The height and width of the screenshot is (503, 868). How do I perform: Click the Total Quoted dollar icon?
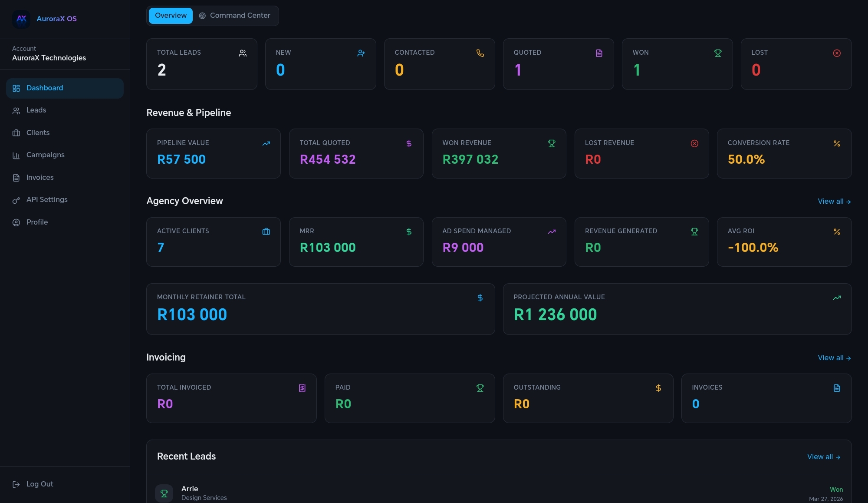409,143
